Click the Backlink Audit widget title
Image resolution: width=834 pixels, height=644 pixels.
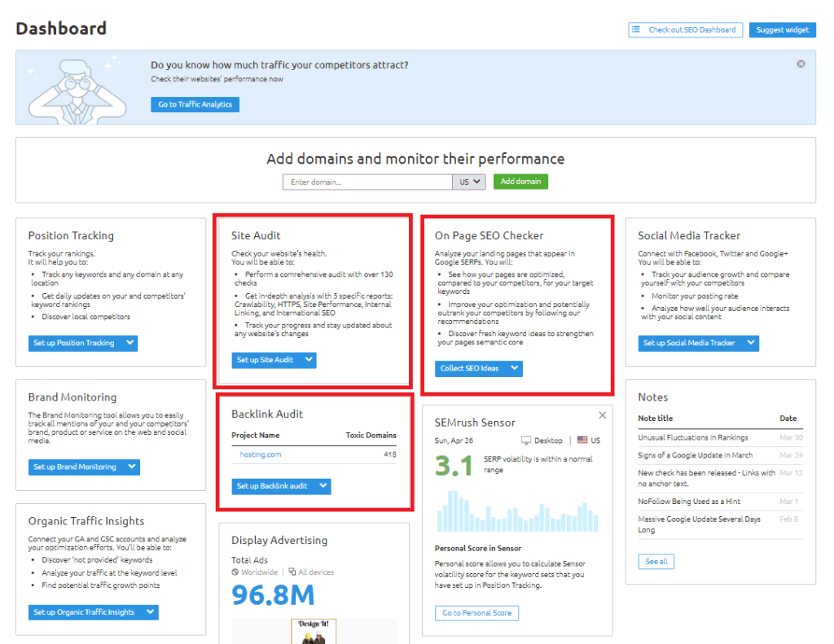click(x=267, y=414)
